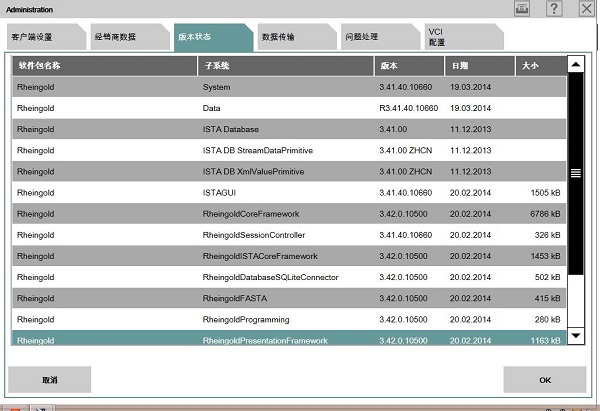This screenshot has width=600, height=411.
Task: Confirm with the OK button
Action: point(545,380)
